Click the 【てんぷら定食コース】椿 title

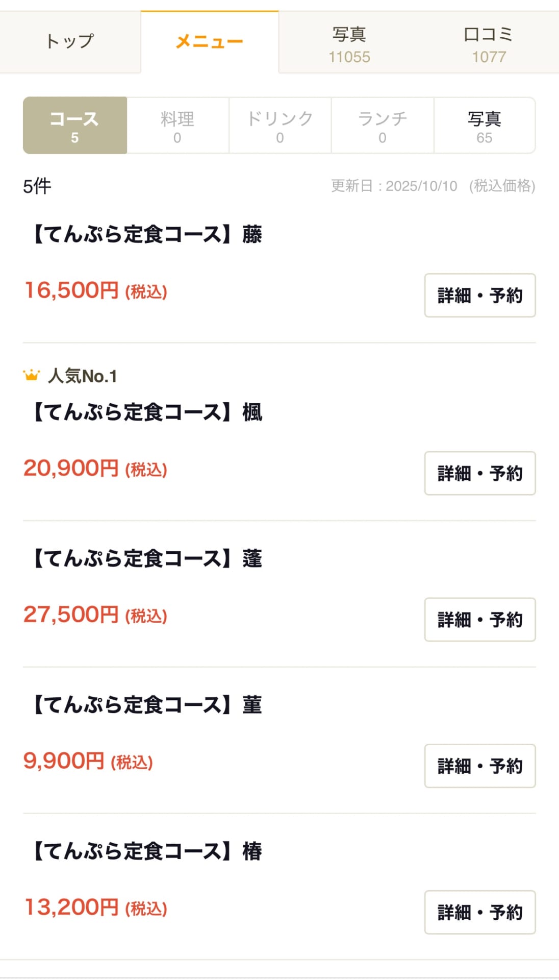coord(147,851)
